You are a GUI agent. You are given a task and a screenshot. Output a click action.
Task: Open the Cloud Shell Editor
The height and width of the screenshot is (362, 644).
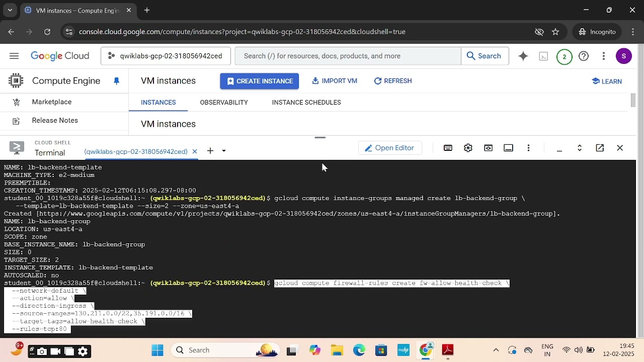click(389, 148)
